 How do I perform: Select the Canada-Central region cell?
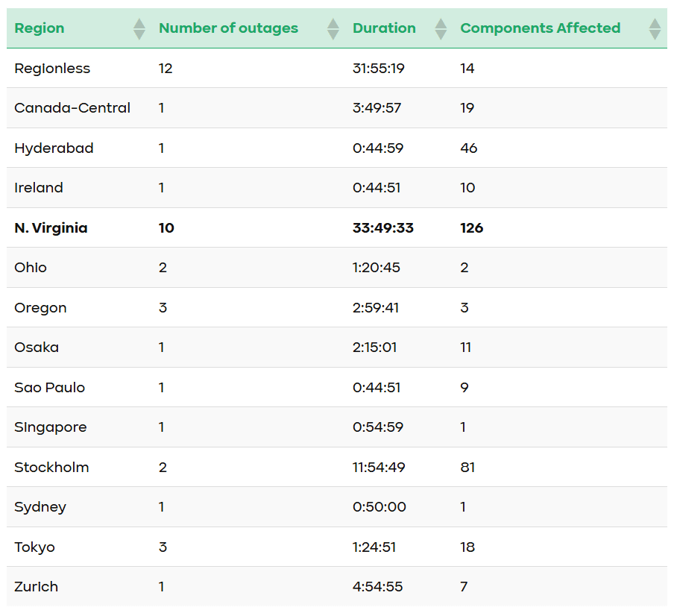click(72, 108)
